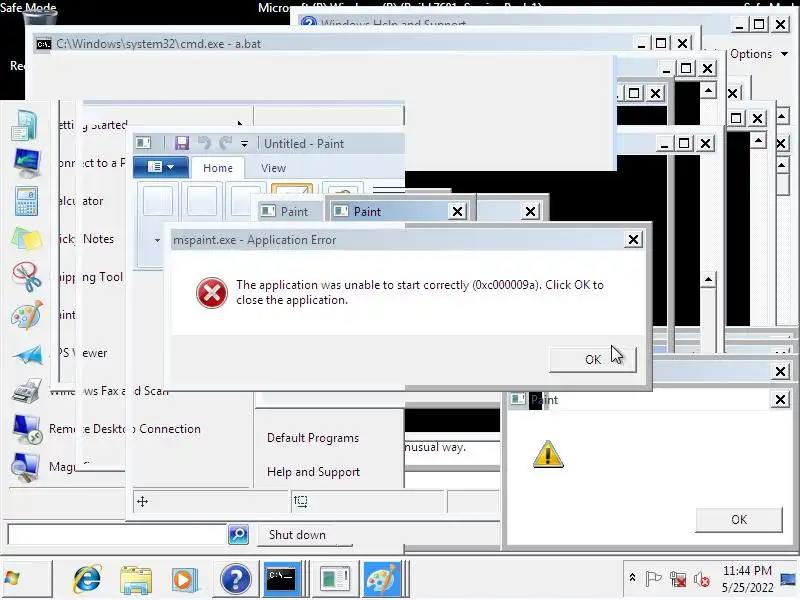Click OK in the Paint warning dialog

point(738,519)
